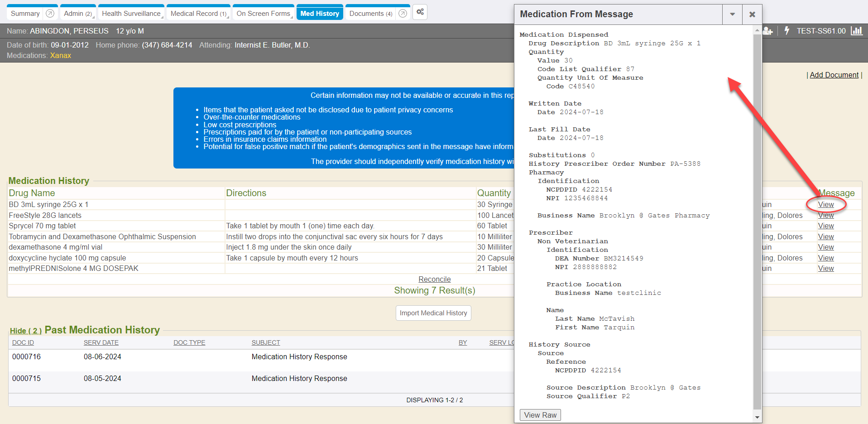
Task: Click the scroll-down arrow in message panel
Action: tap(757, 417)
